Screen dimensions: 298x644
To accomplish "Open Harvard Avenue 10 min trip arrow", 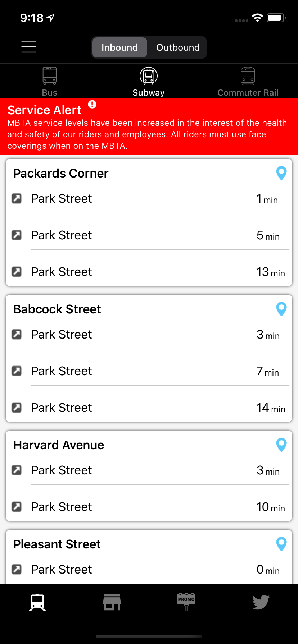I will 17,507.
